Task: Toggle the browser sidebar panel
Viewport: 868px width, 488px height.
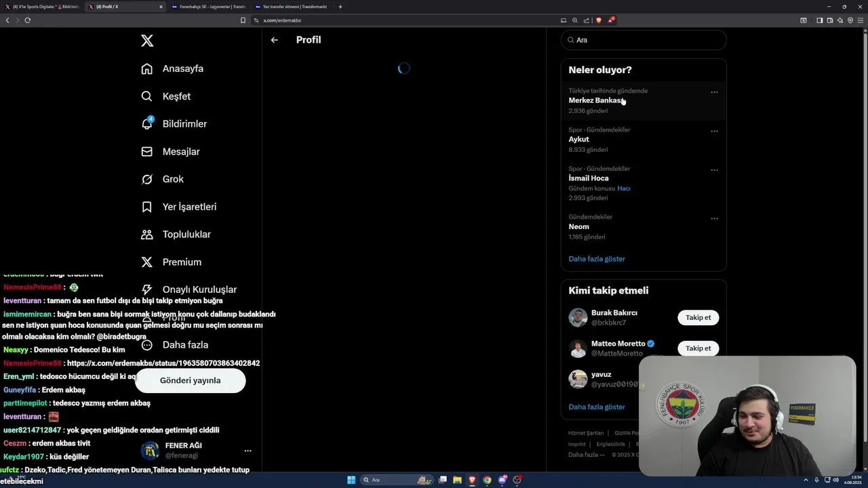Action: 819,20
